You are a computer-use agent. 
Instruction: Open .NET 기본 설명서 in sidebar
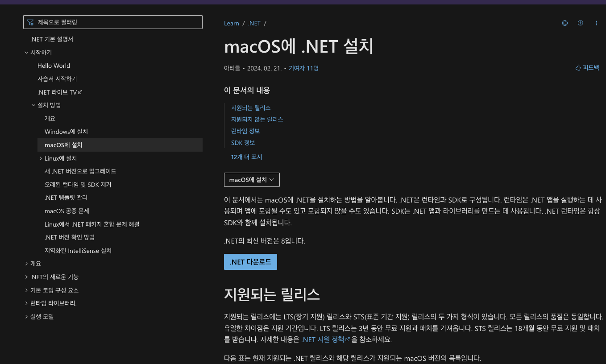click(x=52, y=39)
